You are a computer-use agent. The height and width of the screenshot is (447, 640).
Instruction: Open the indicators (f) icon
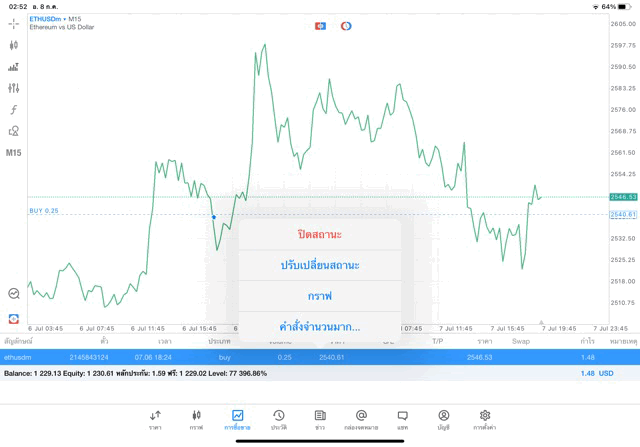pos(14,110)
